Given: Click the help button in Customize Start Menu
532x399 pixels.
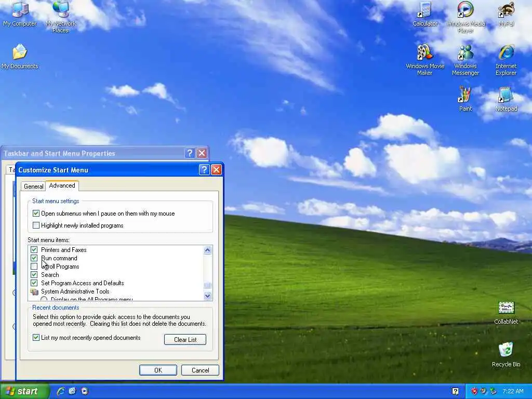Looking at the screenshot, I should [x=204, y=170].
